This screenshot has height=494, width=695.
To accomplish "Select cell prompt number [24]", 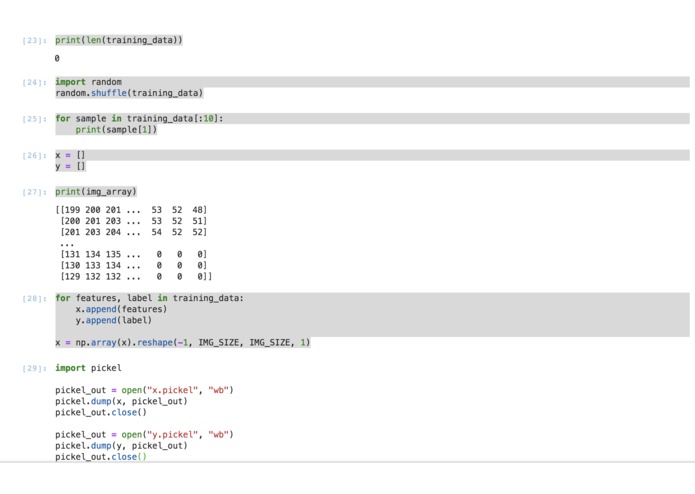I will (34, 82).
